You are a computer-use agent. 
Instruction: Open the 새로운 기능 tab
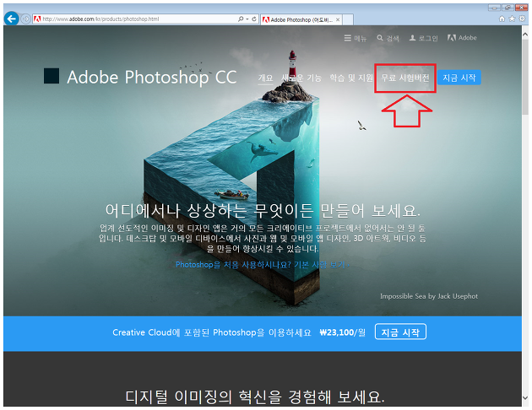click(301, 78)
